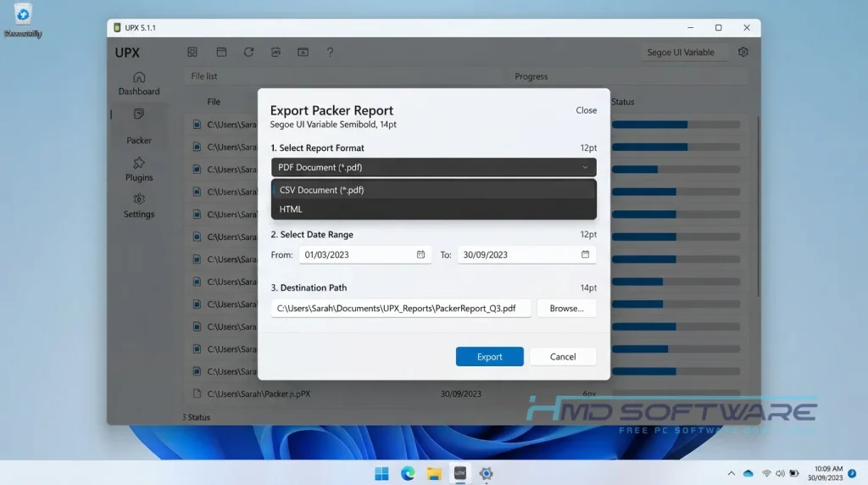Open the To date calendar picker
This screenshot has width=868, height=485.
tap(585, 254)
